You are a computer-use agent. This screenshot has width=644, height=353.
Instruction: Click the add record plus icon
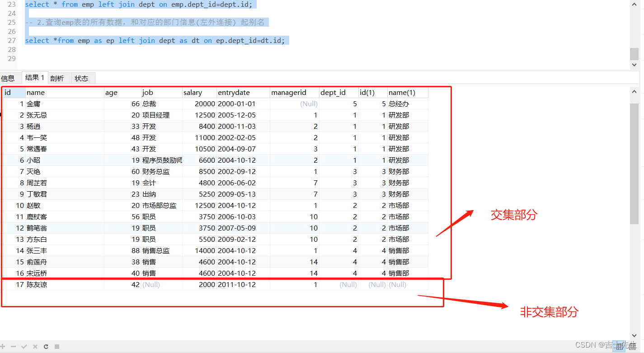tap(3, 347)
